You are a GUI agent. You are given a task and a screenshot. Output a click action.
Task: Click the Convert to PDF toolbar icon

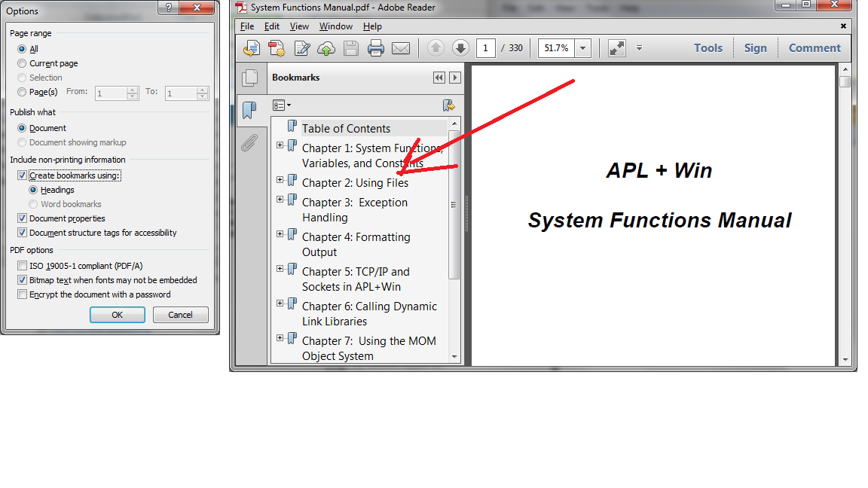click(x=277, y=48)
